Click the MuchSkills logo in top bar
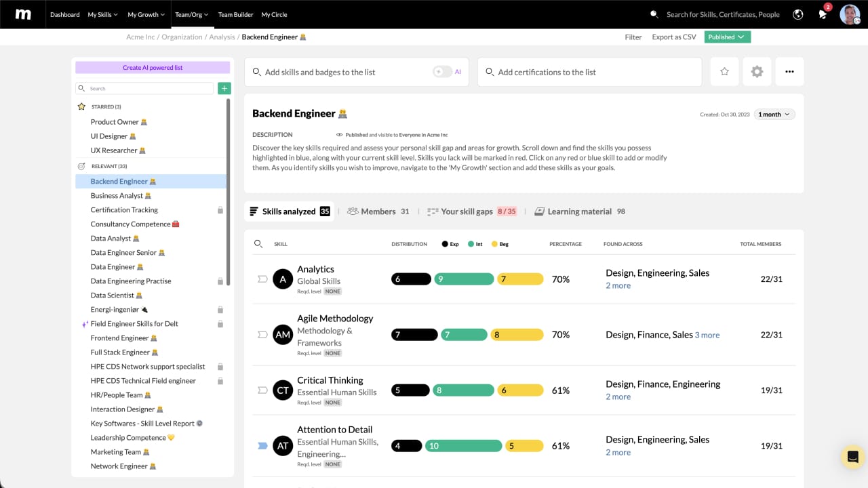868x488 pixels. pyautogui.click(x=23, y=14)
